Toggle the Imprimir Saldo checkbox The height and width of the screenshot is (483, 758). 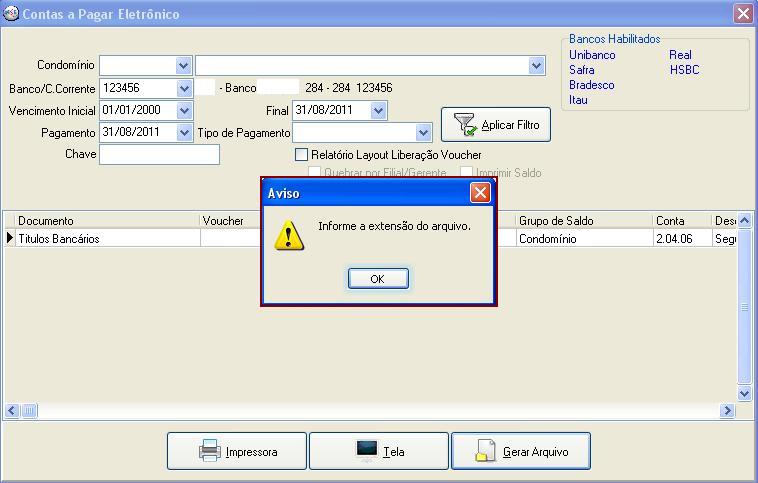click(466, 173)
